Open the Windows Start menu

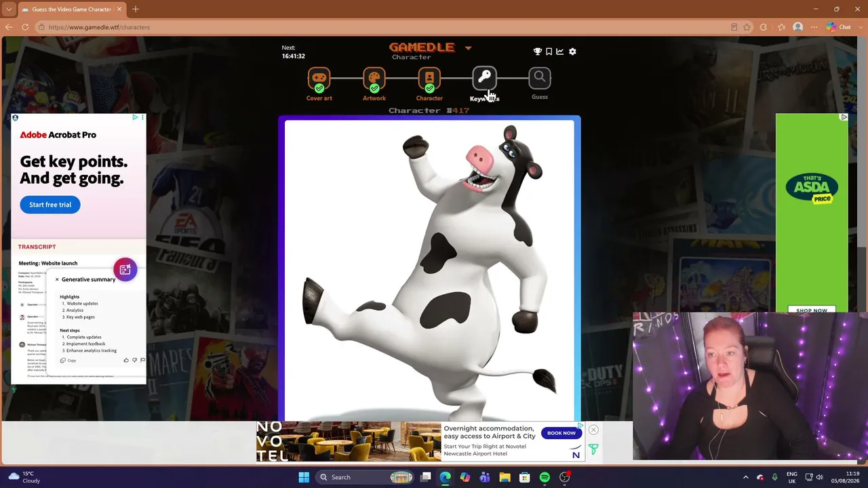point(304,477)
